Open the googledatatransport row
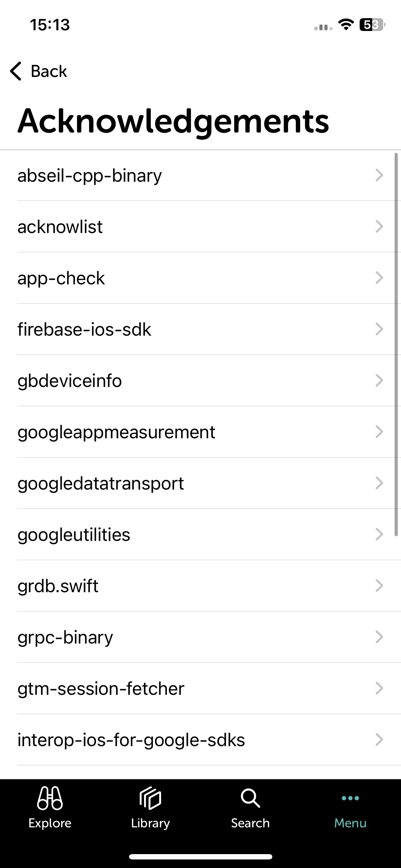Image resolution: width=401 pixels, height=868 pixels. click(x=200, y=483)
